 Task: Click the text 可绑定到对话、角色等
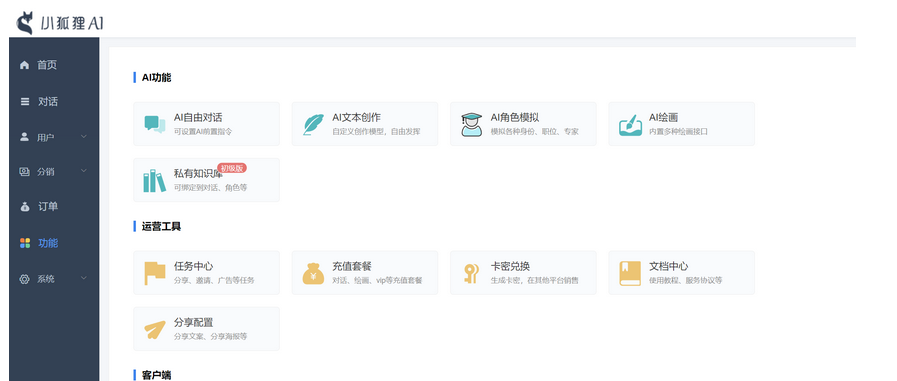(211, 188)
